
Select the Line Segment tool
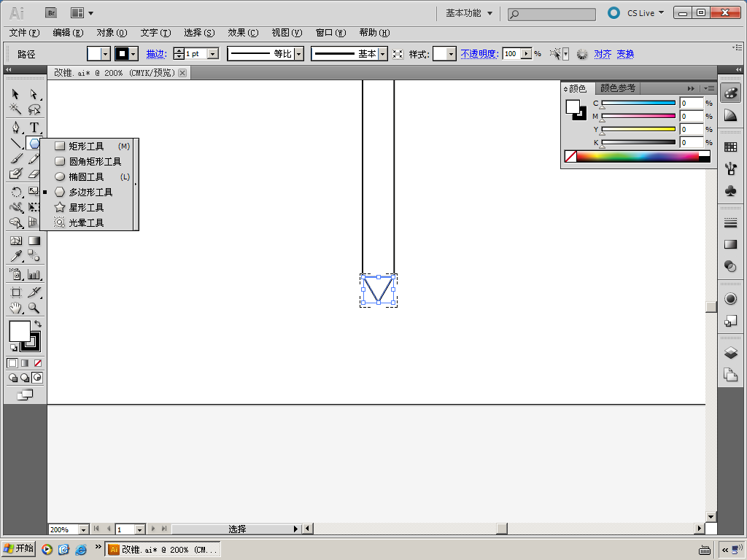(x=16, y=143)
